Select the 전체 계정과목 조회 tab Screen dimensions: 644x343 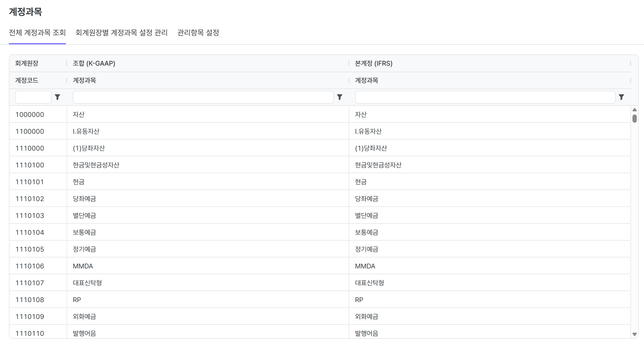pos(37,32)
